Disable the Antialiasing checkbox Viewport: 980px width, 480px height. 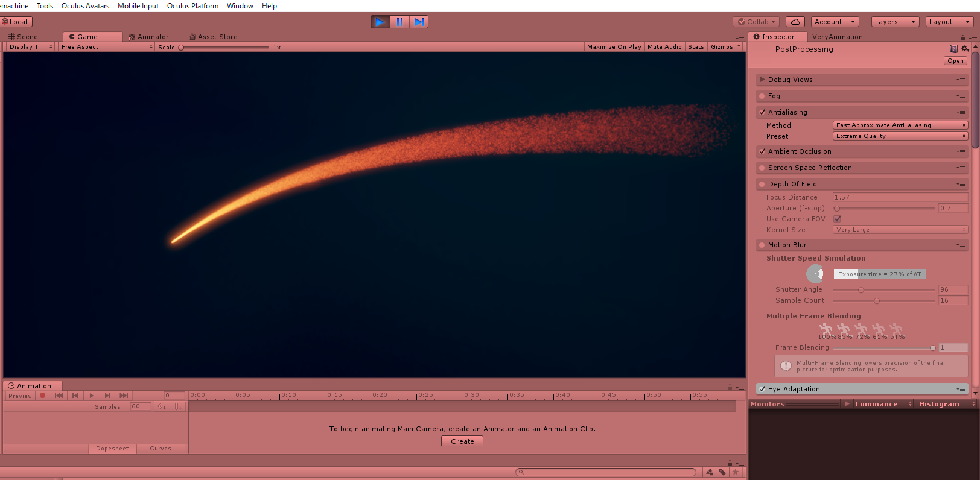pos(762,112)
